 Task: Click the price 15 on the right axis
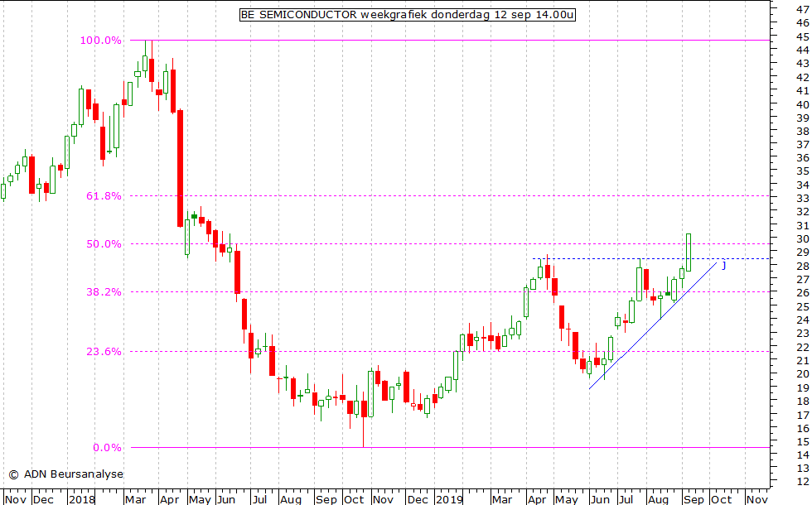803,442
